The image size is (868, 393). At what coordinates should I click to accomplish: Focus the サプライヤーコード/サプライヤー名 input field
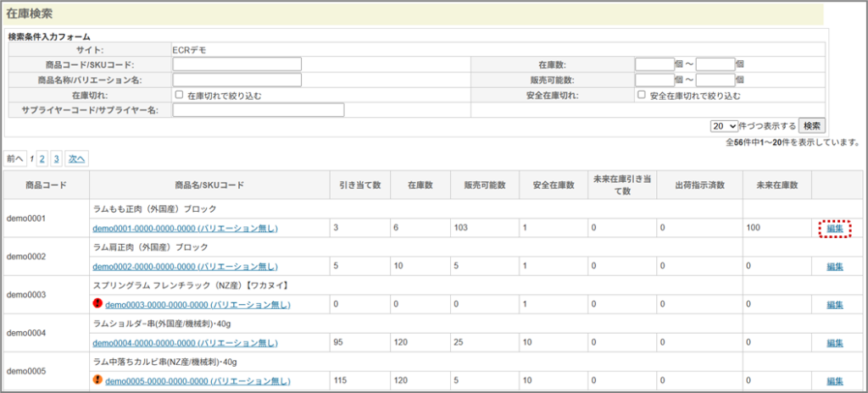point(259,110)
